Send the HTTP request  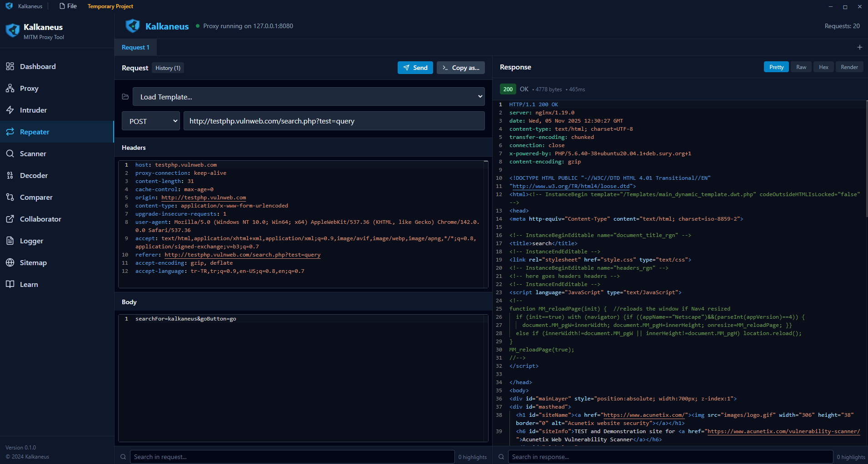[415, 67]
